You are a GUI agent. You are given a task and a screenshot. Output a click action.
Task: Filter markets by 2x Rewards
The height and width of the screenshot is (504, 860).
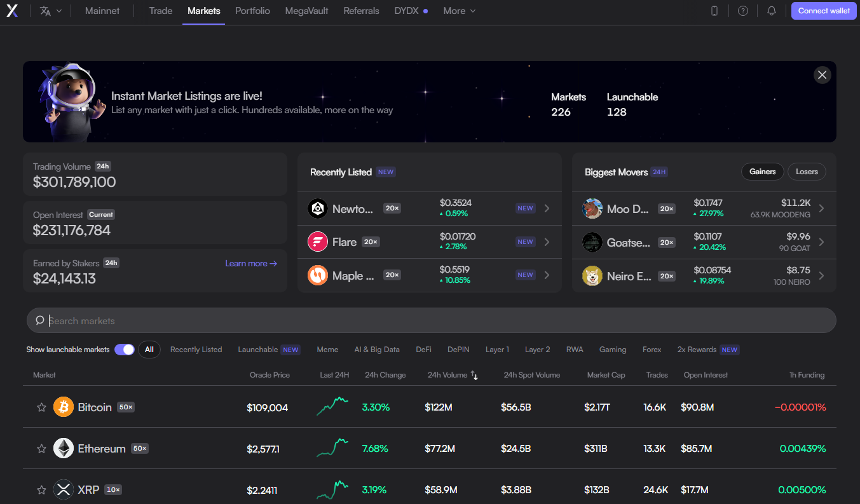click(x=708, y=350)
